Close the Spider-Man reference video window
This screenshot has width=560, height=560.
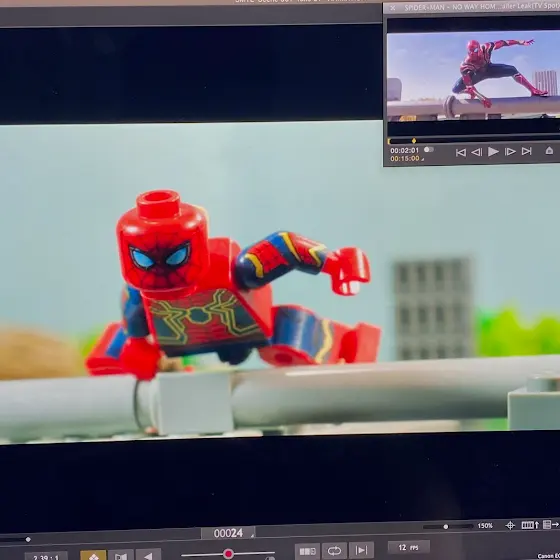click(x=392, y=8)
